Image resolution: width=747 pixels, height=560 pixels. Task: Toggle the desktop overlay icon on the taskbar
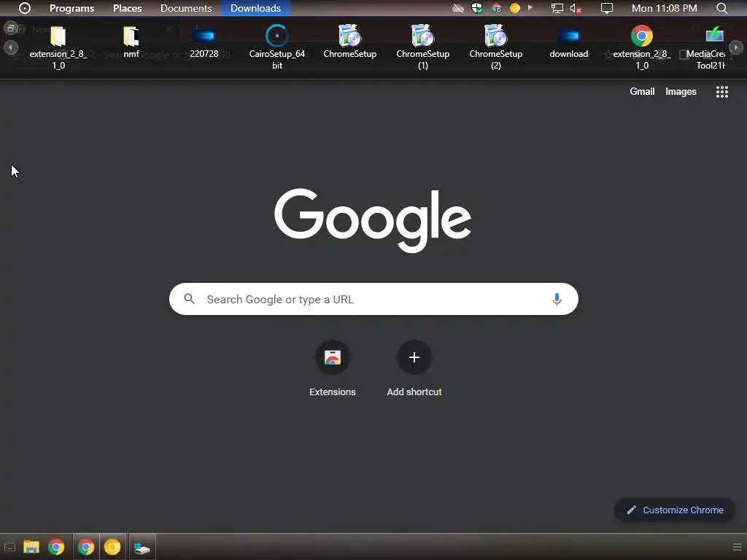pyautogui.click(x=9, y=547)
